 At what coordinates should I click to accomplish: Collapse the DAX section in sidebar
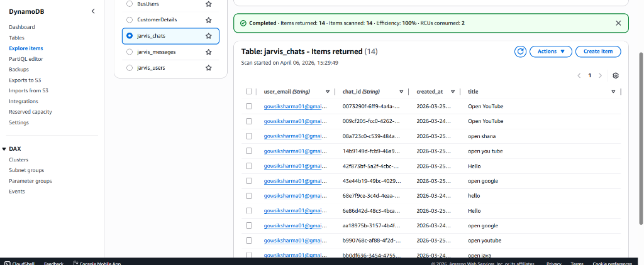pyautogui.click(x=4, y=149)
